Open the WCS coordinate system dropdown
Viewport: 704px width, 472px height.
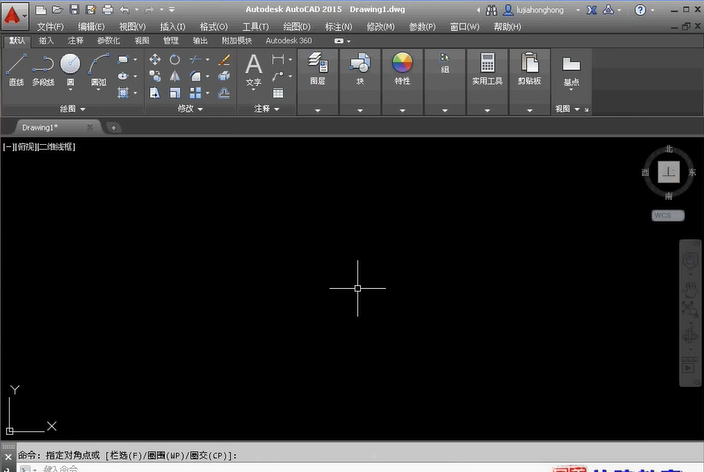click(668, 216)
